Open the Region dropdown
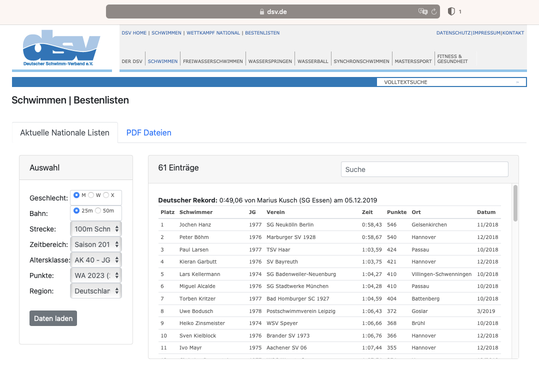Viewport: 539px width, 373px height. 96,291
